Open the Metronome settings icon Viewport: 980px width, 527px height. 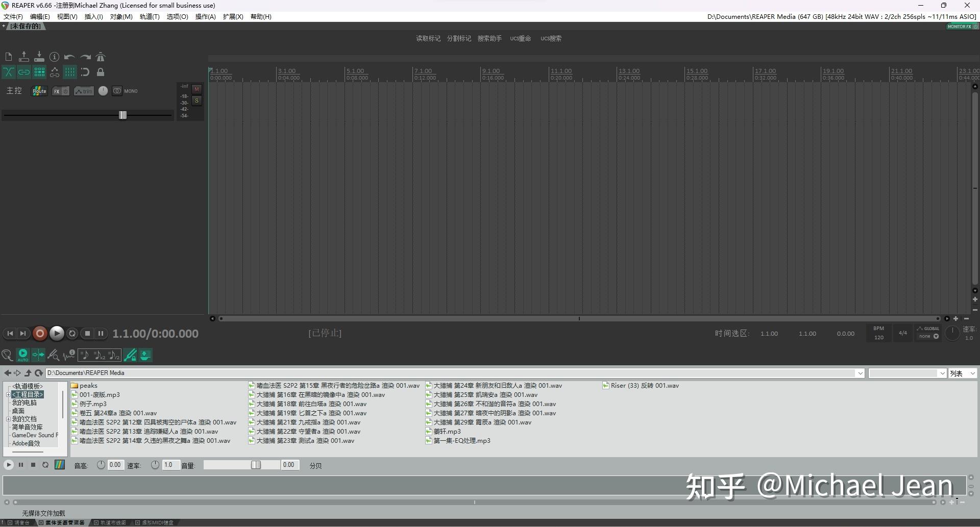(101, 57)
